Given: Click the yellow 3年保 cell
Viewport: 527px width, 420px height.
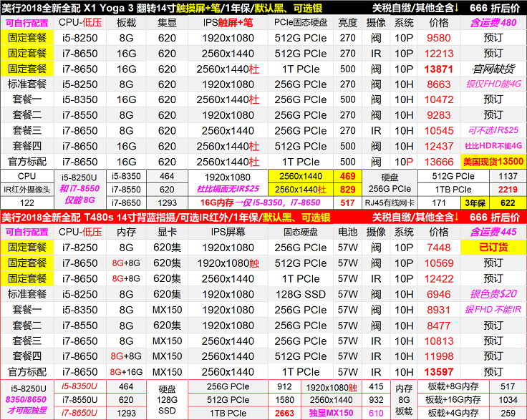Looking at the screenshot, I should [475, 202].
